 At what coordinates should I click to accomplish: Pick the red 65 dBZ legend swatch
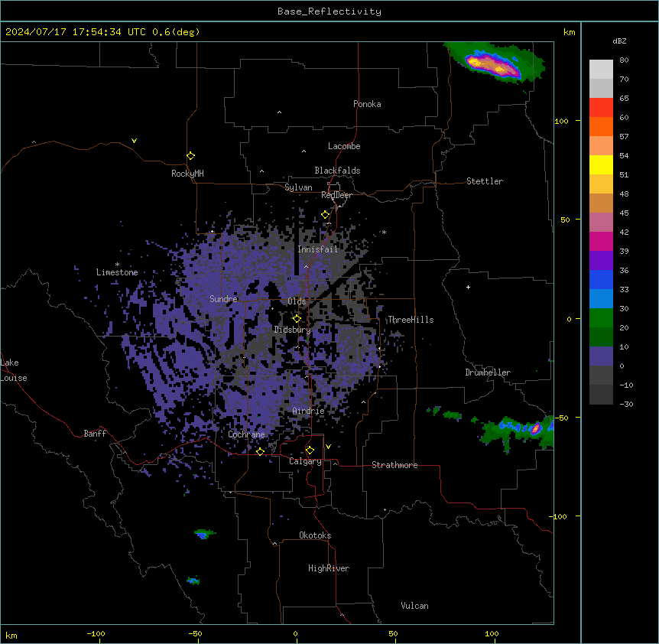point(601,107)
